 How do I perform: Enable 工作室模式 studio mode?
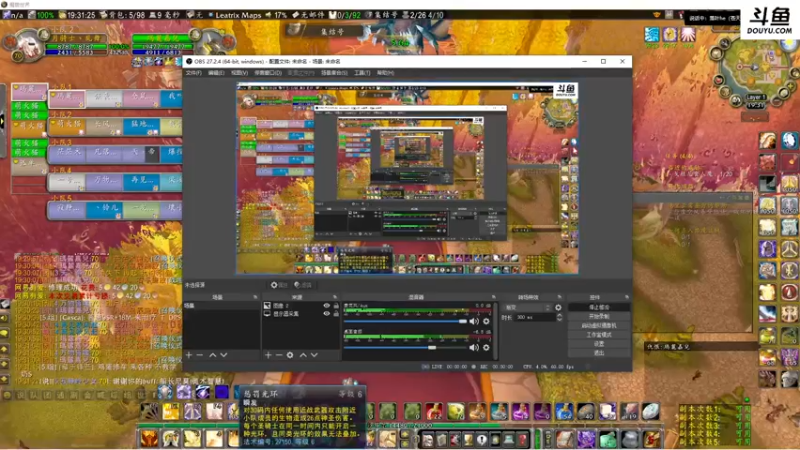[598, 335]
